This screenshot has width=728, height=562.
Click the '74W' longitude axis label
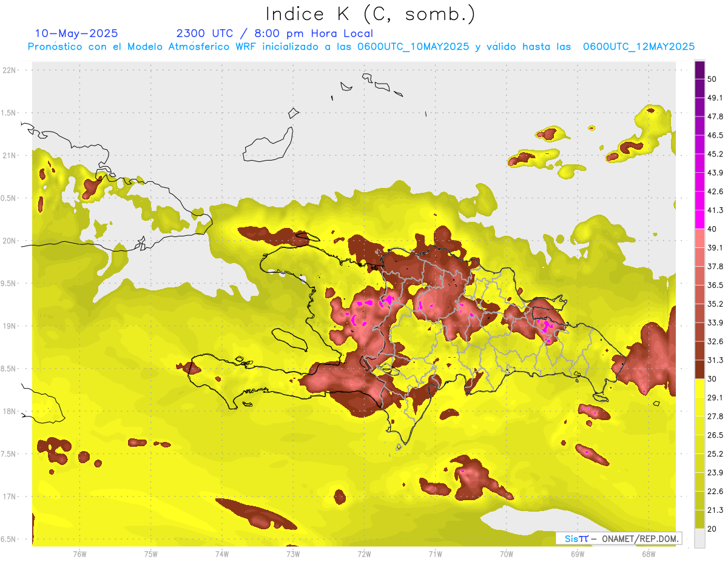tap(222, 554)
